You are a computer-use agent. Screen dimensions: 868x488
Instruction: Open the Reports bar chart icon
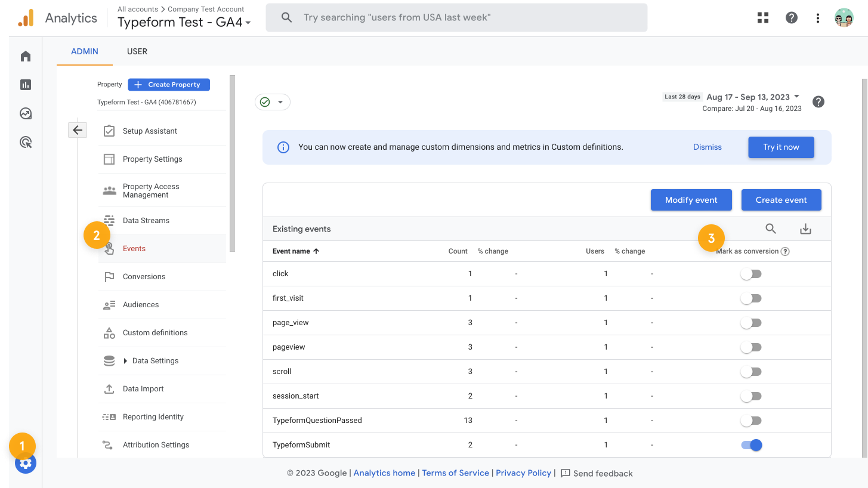pos(26,85)
